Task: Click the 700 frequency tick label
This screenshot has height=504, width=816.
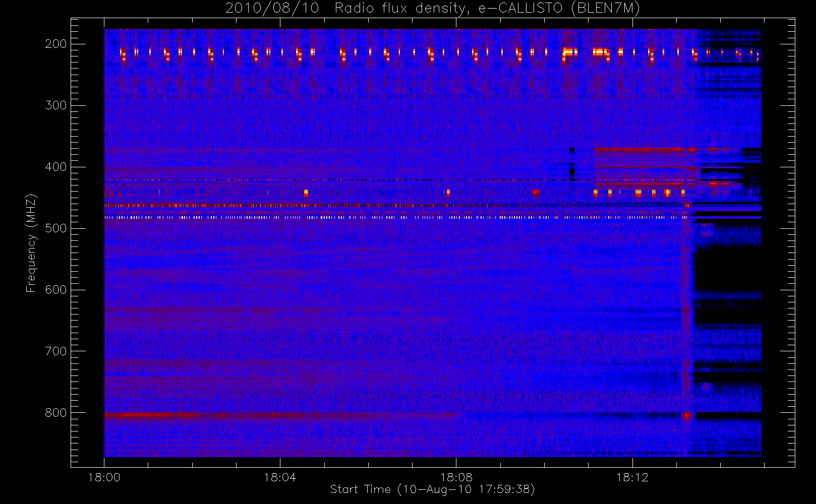Action: pyautogui.click(x=56, y=351)
